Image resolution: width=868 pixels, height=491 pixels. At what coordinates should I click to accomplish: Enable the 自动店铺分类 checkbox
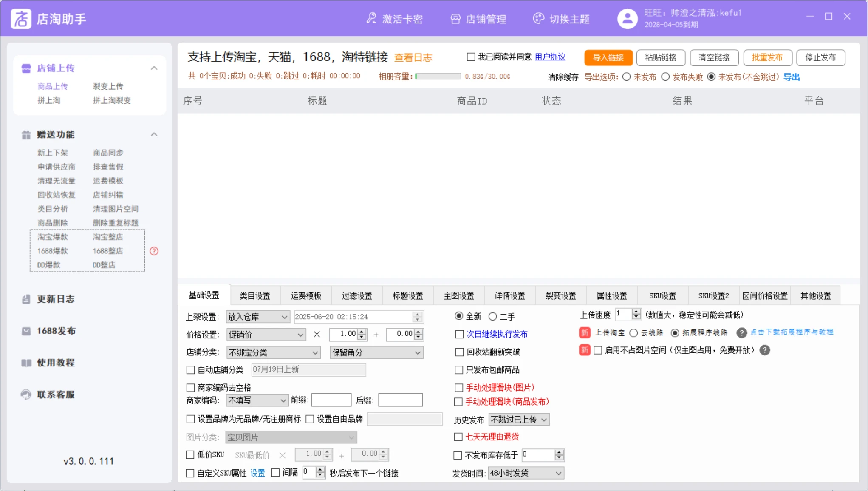191,370
